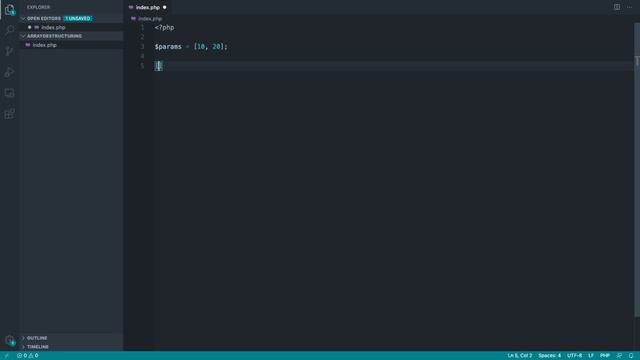The image size is (640, 360).
Task: Open the Manage gear at activity bar bottom
Action: point(9,340)
